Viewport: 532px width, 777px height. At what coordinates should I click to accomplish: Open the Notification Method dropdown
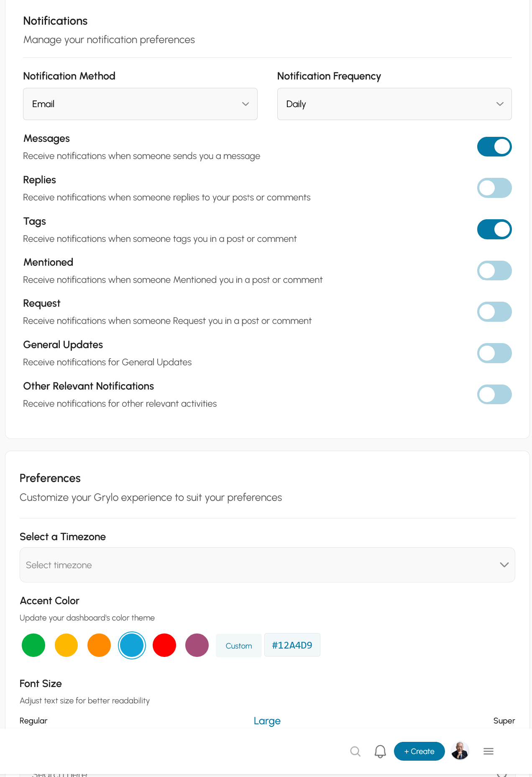coord(140,104)
